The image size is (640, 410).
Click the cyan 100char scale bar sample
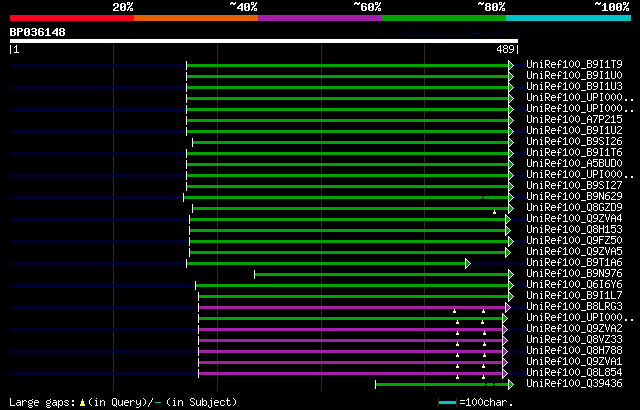(x=447, y=403)
